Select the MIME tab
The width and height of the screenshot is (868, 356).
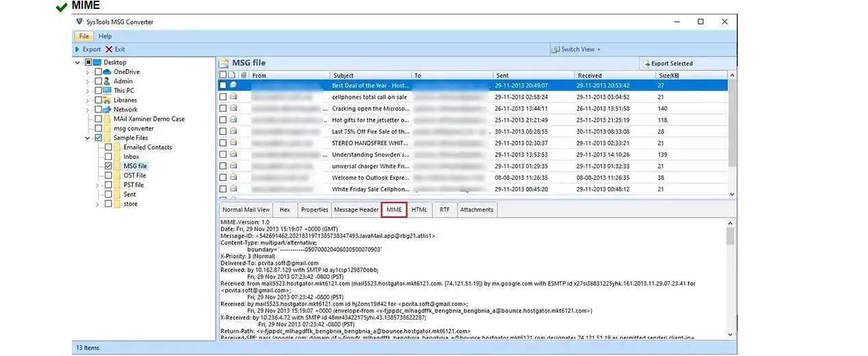[394, 210]
